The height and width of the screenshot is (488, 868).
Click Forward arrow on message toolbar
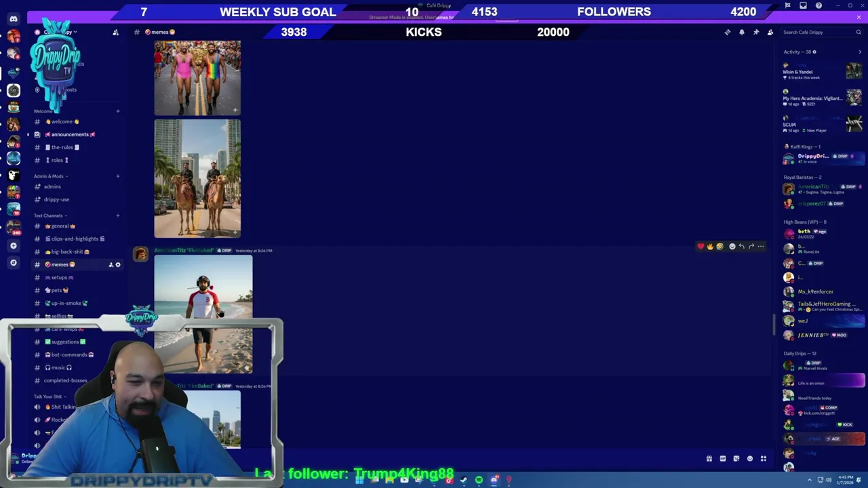(x=751, y=246)
